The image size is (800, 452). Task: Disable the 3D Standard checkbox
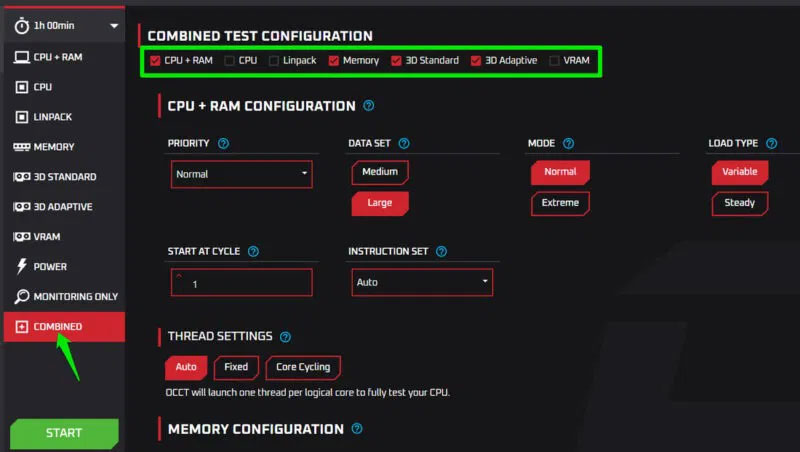(x=396, y=61)
